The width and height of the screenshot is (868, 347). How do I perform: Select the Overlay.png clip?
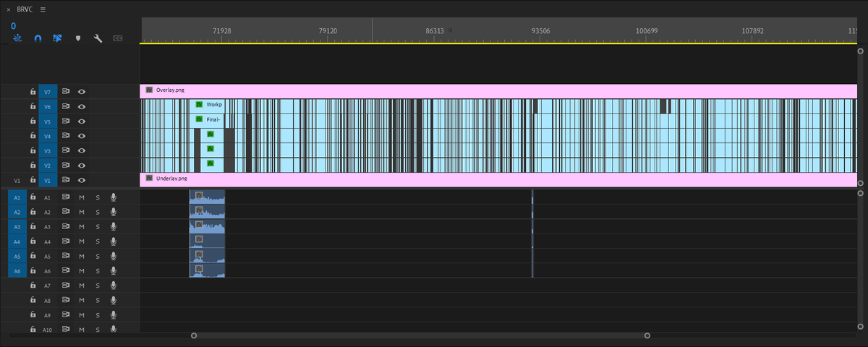click(498, 90)
